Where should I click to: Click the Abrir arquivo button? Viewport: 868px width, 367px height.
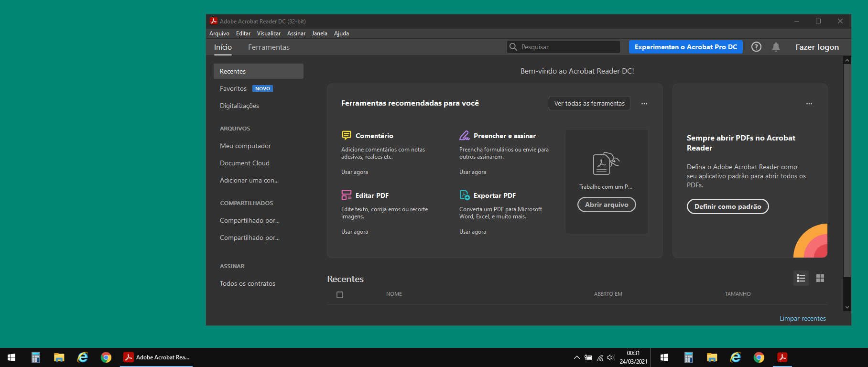point(607,205)
